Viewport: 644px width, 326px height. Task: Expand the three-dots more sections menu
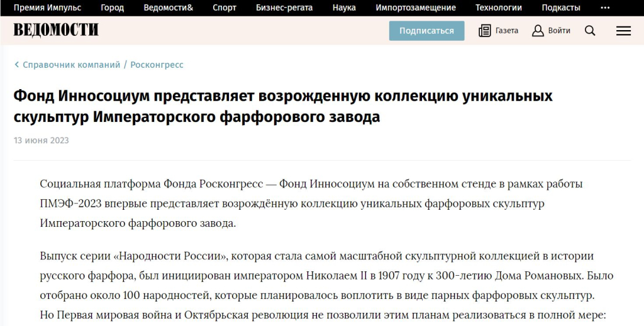pyautogui.click(x=605, y=8)
